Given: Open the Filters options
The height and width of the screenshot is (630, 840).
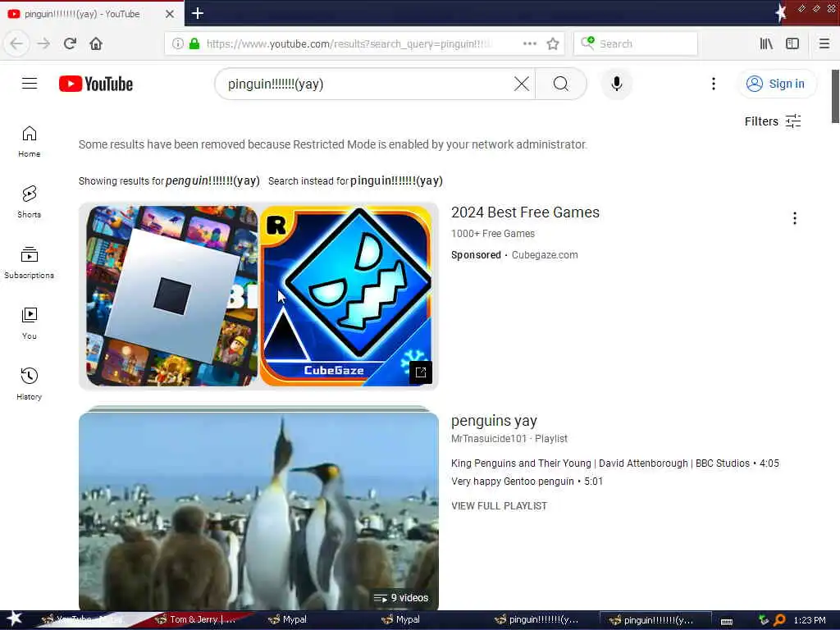Looking at the screenshot, I should click(773, 121).
